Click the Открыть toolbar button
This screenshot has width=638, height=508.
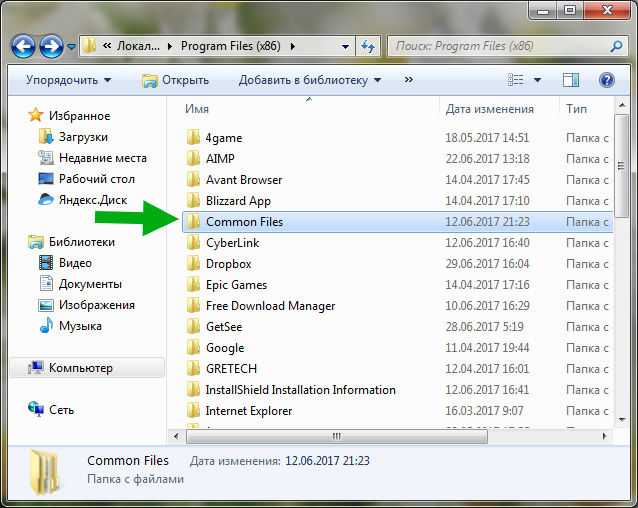175,80
